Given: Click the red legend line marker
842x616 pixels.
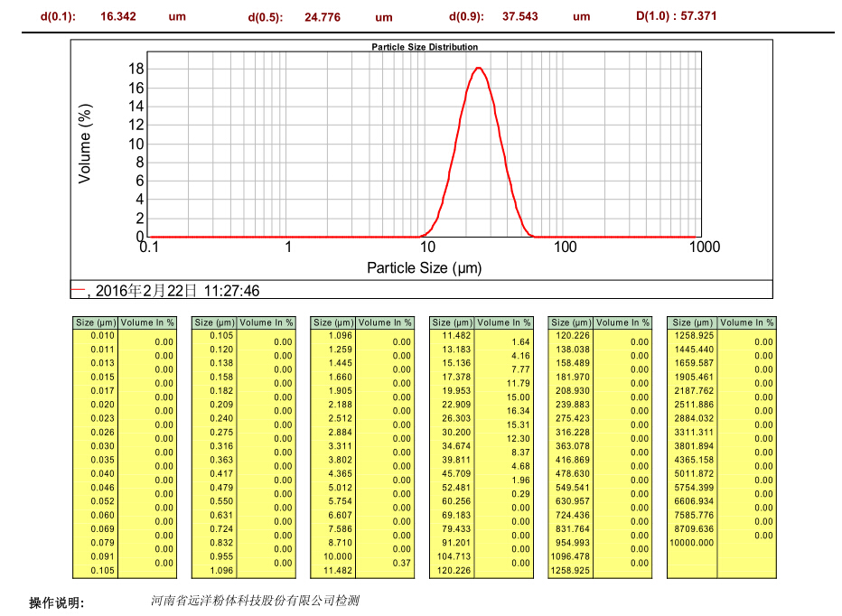Looking at the screenshot, I should point(79,290).
